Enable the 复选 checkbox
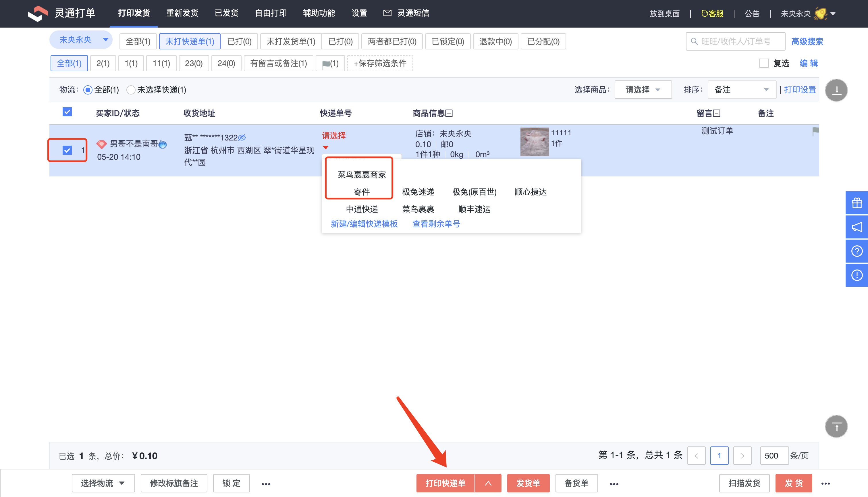This screenshot has height=497, width=868. (x=764, y=63)
